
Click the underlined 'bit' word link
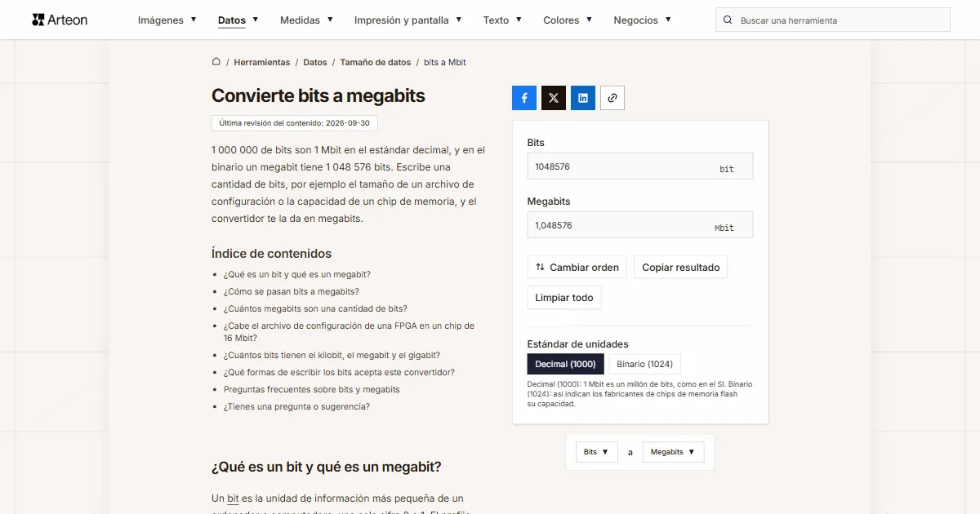tap(233, 498)
